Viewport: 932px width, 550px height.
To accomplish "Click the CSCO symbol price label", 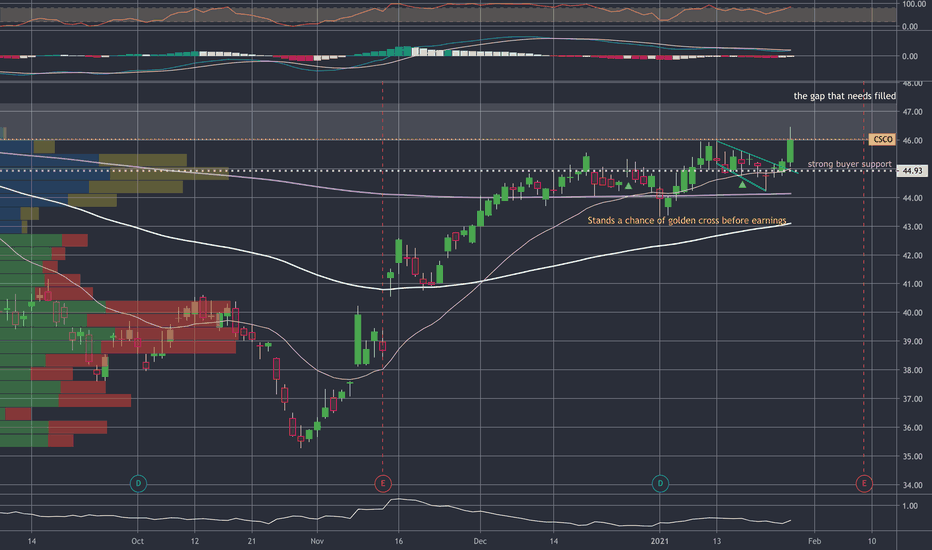I will click(882, 139).
